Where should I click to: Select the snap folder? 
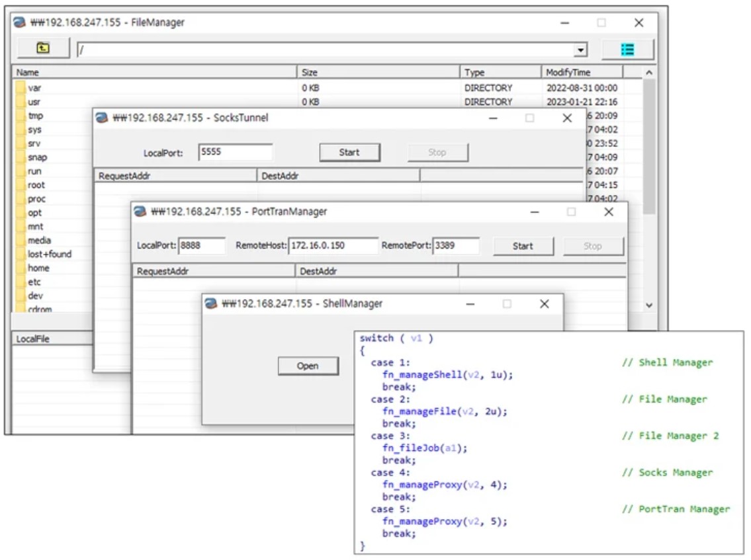(37, 157)
